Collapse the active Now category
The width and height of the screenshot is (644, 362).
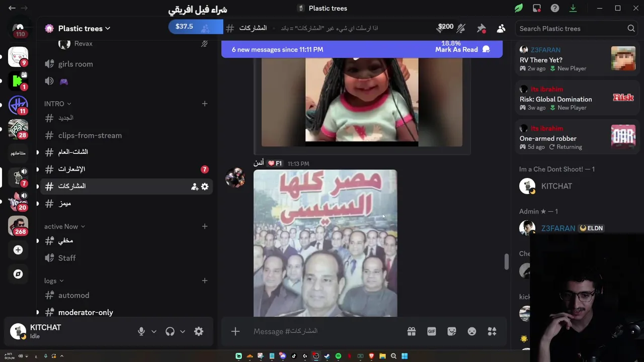point(64,226)
